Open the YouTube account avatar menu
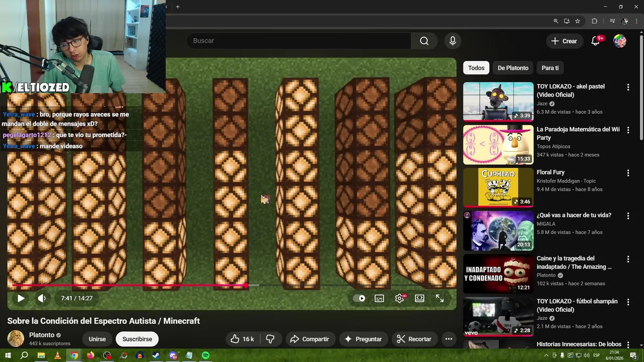Viewport: 644px width, 362px height. click(620, 41)
